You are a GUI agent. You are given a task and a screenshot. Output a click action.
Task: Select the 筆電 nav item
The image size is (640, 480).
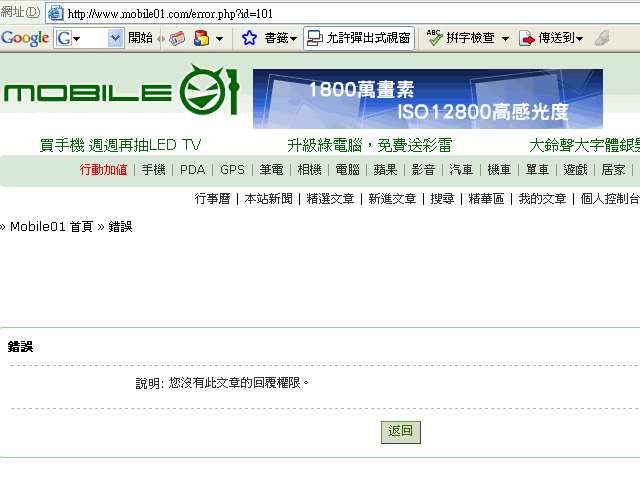click(271, 169)
